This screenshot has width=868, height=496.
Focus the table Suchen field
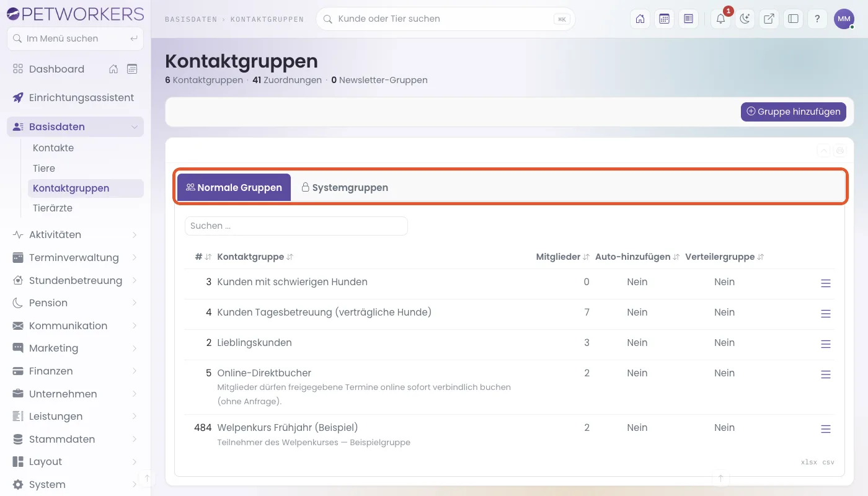[x=296, y=226]
